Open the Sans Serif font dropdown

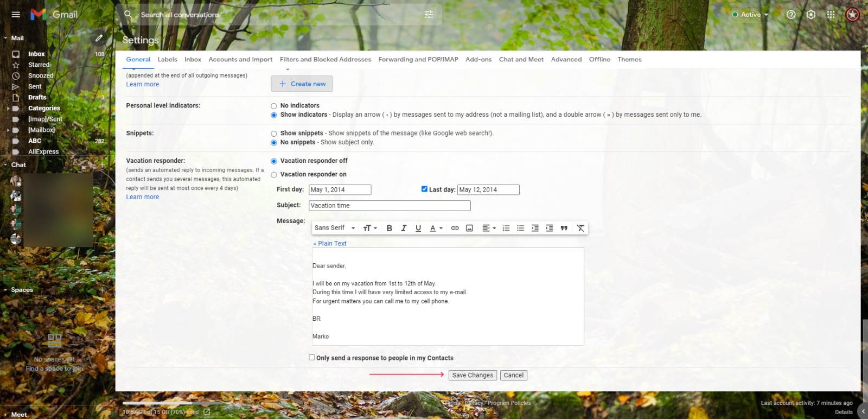335,228
